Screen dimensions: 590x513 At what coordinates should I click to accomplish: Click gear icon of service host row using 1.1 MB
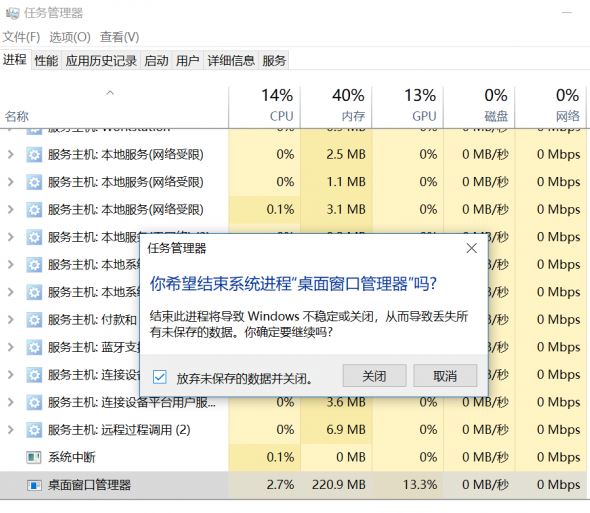point(34,182)
